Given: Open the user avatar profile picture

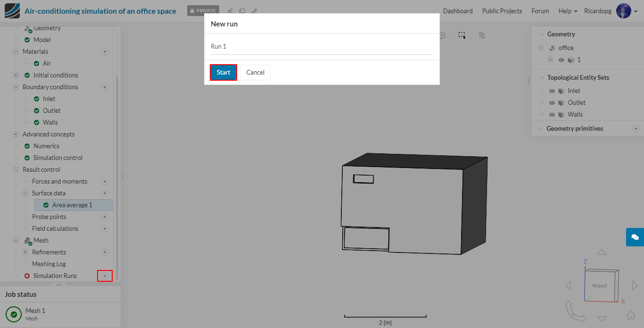Looking at the screenshot, I should (623, 11).
